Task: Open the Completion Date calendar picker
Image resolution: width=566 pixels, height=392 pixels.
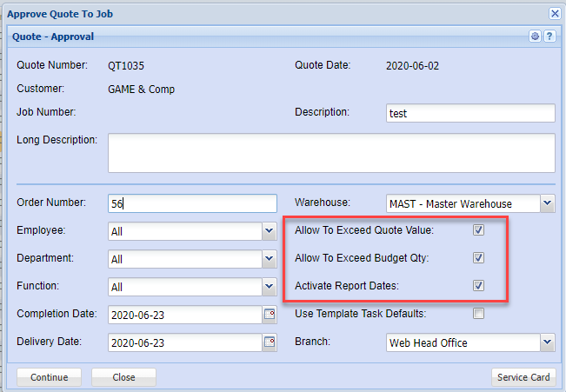Action: (x=270, y=314)
